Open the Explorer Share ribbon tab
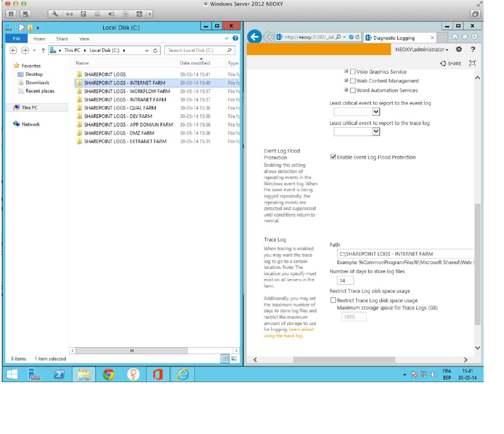This screenshot has height=434, width=504. point(62,39)
